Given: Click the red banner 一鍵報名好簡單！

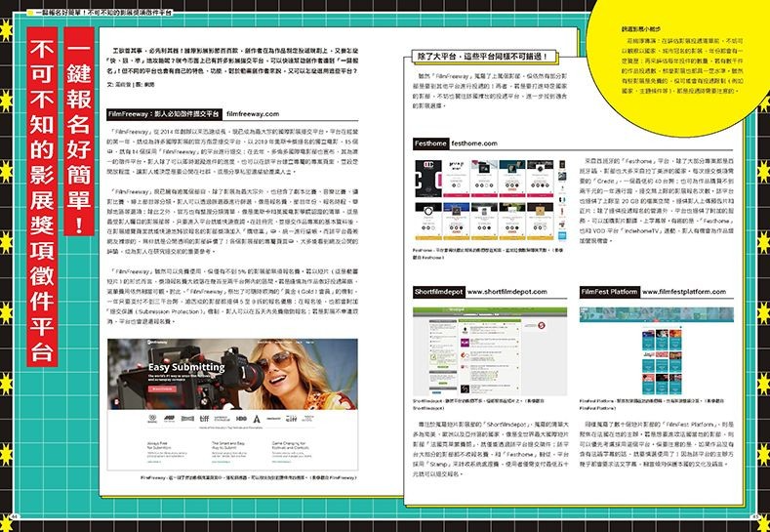Looking at the screenshot, I should 79,132.
